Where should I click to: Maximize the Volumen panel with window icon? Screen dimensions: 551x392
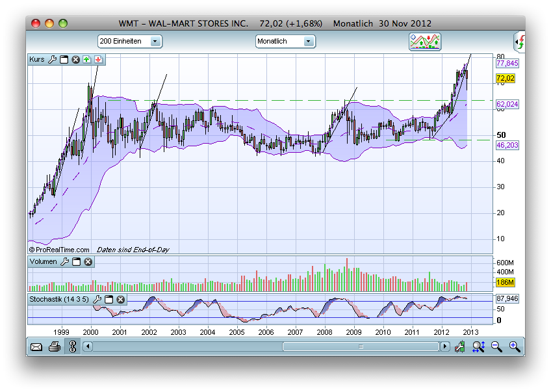[x=76, y=262]
